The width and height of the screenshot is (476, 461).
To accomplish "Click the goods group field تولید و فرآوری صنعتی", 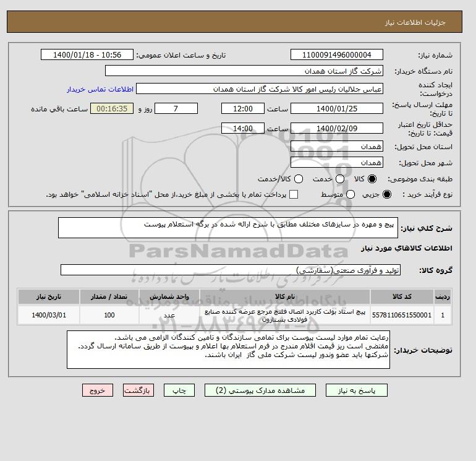I will click(x=231, y=270).
